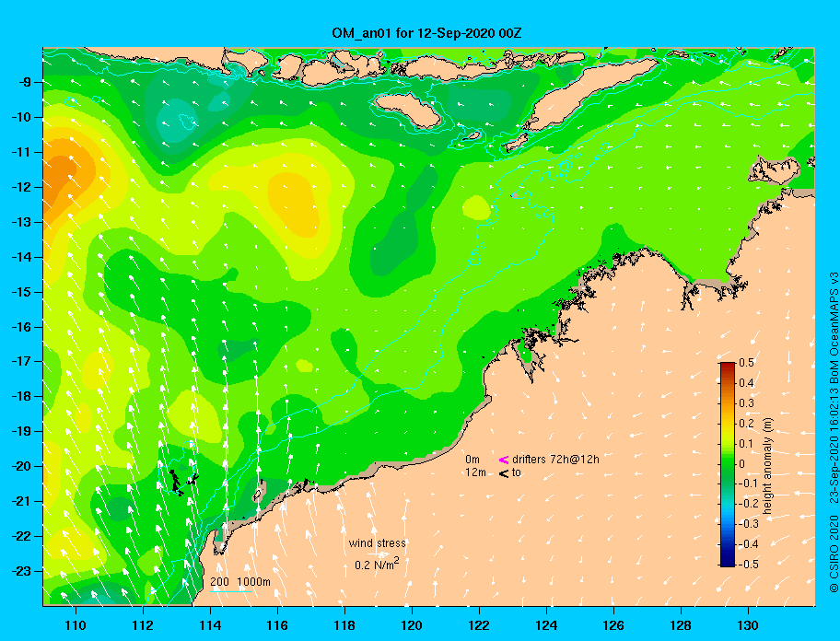Click the height anomaly color bar
Screen dimensions: 840x641
click(x=728, y=464)
